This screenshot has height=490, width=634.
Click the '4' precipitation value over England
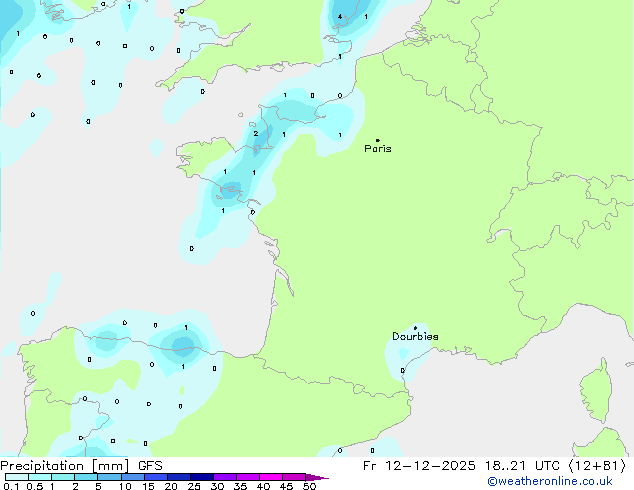pyautogui.click(x=340, y=17)
